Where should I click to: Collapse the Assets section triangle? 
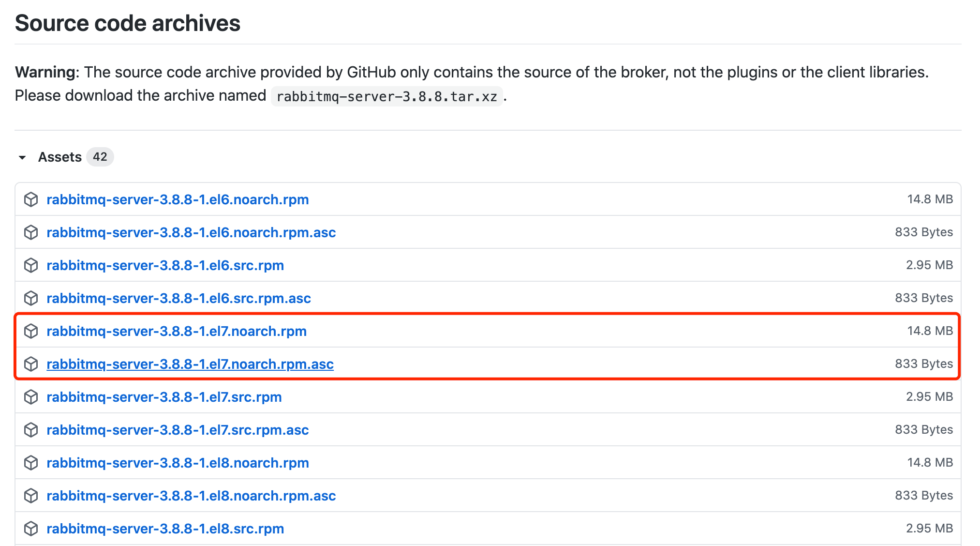coord(22,157)
